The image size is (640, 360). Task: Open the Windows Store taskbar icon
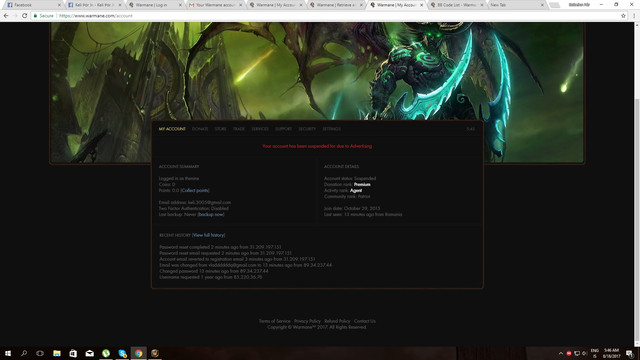73,353
